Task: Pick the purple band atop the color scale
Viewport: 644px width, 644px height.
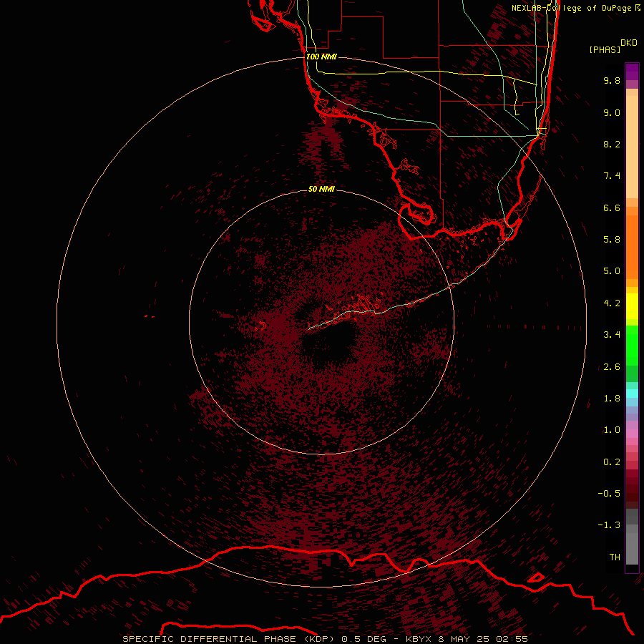Action: point(632,72)
